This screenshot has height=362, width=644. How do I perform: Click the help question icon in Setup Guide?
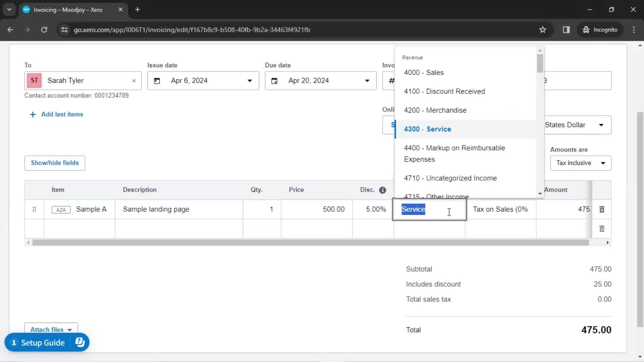click(x=80, y=342)
